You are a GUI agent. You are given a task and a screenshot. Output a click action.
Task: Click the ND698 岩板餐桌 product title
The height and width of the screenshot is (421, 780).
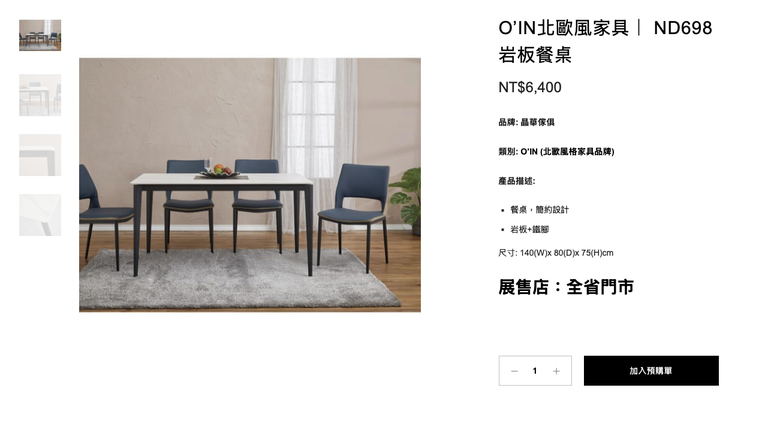point(605,41)
